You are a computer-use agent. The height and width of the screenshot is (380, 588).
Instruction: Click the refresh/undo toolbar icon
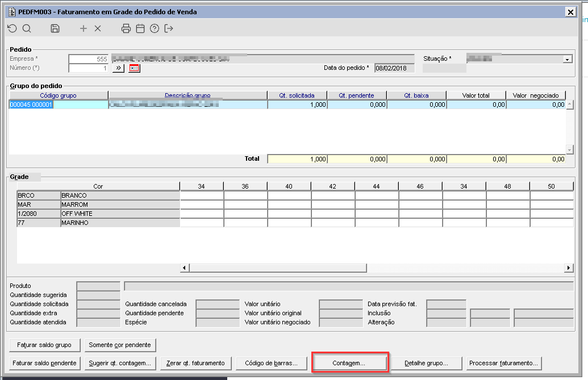pos(12,28)
